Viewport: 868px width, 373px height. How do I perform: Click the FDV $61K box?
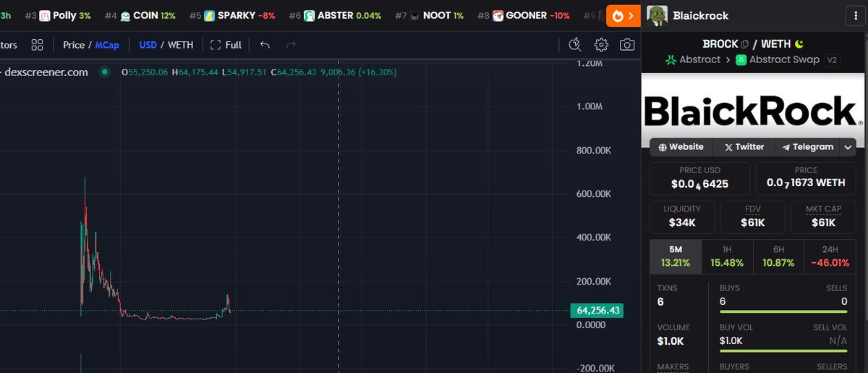[x=753, y=217]
